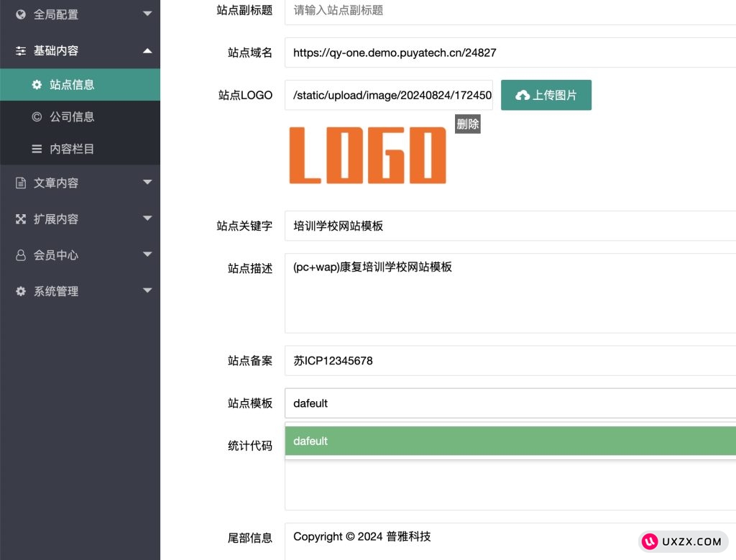Click the gear icon beside 站点信息
The image size is (736, 560).
click(37, 85)
